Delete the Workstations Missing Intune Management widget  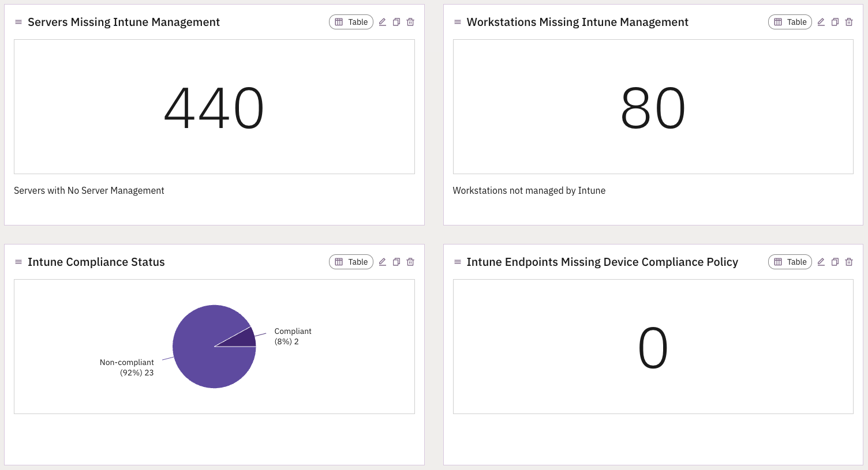coord(849,22)
